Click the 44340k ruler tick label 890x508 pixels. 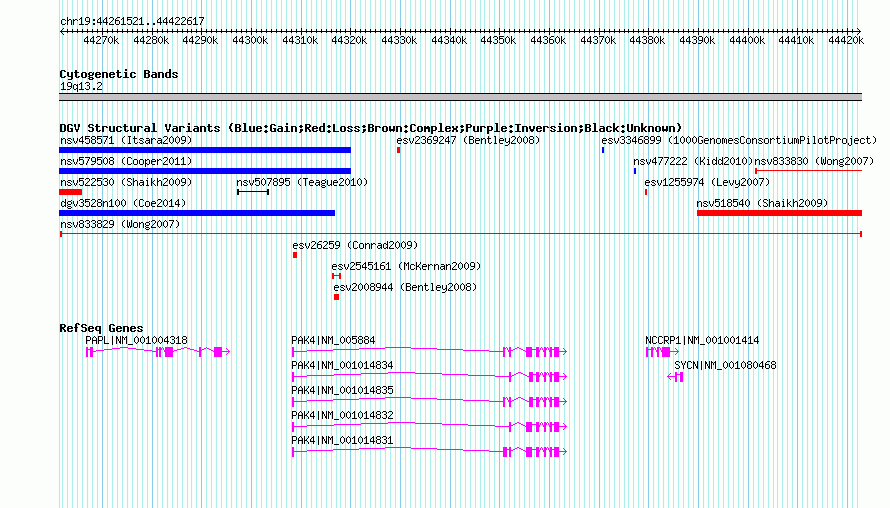(x=449, y=40)
